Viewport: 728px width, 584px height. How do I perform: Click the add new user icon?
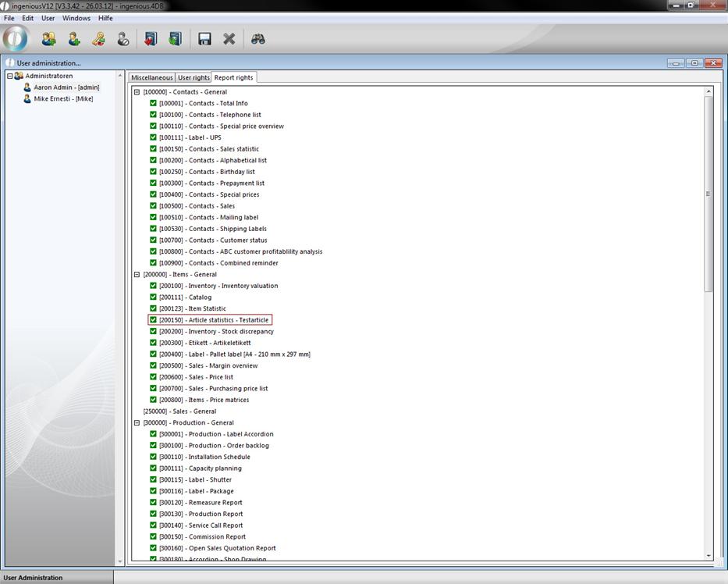(74, 39)
